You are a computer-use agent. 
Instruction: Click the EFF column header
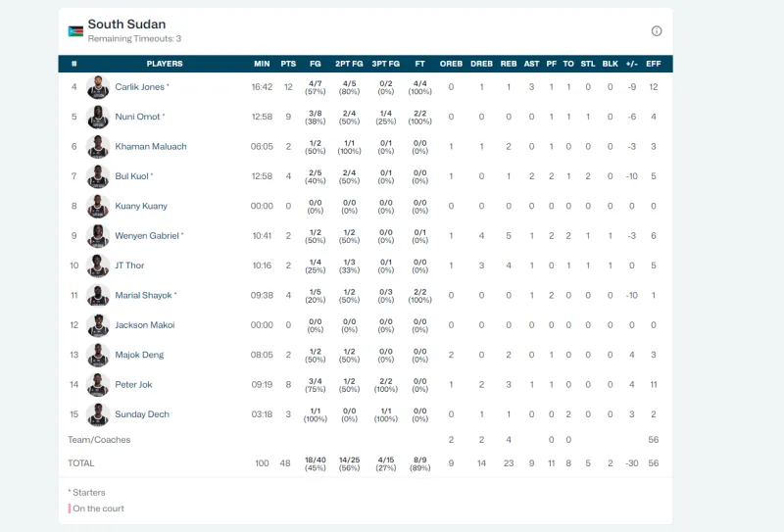[x=653, y=64]
